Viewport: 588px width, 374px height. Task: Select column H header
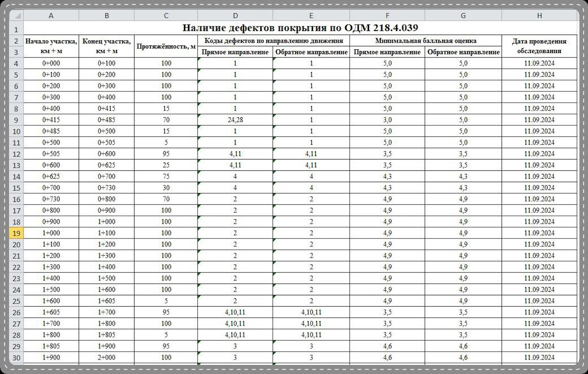click(539, 16)
